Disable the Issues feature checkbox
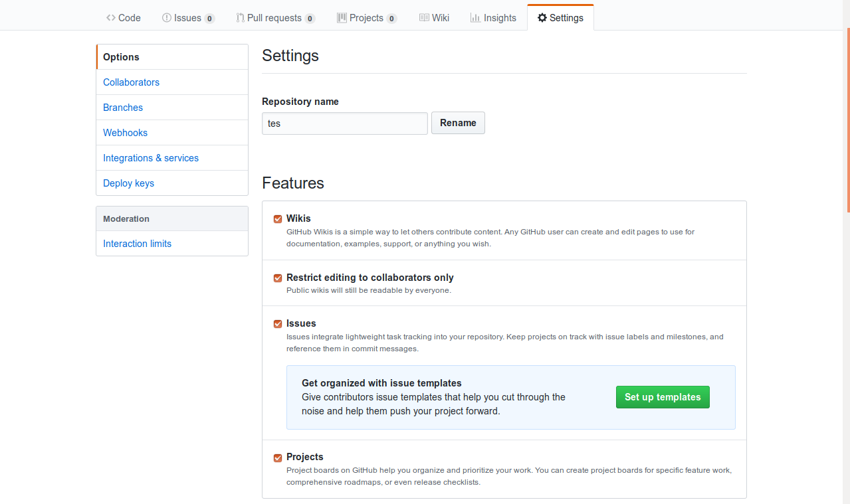The height and width of the screenshot is (504, 850). coord(278,324)
